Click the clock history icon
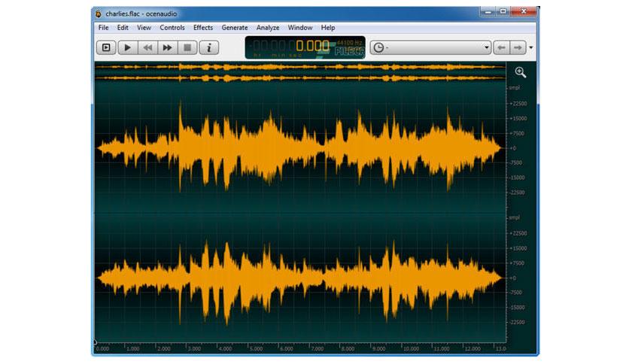 [378, 47]
